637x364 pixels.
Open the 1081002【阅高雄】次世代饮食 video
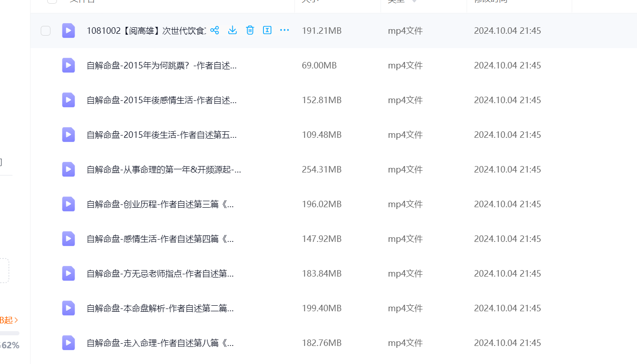click(146, 31)
